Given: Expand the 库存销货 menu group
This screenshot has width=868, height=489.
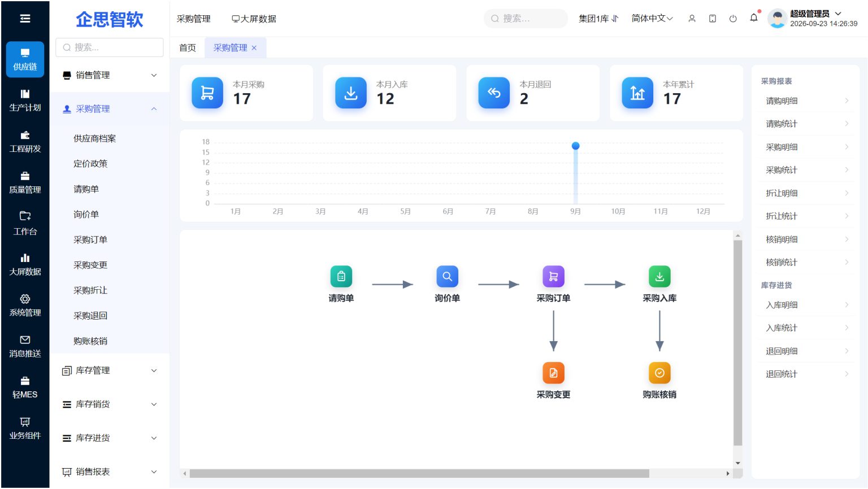Looking at the screenshot, I should point(110,404).
